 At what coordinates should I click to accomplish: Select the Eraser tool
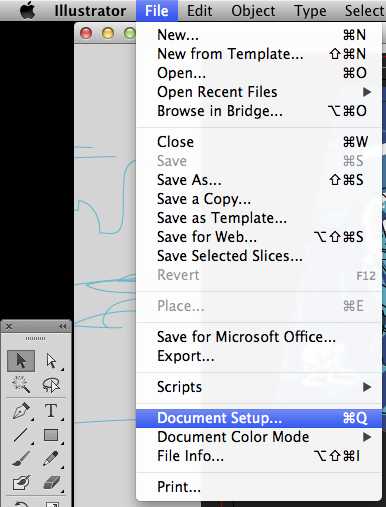tap(51, 483)
